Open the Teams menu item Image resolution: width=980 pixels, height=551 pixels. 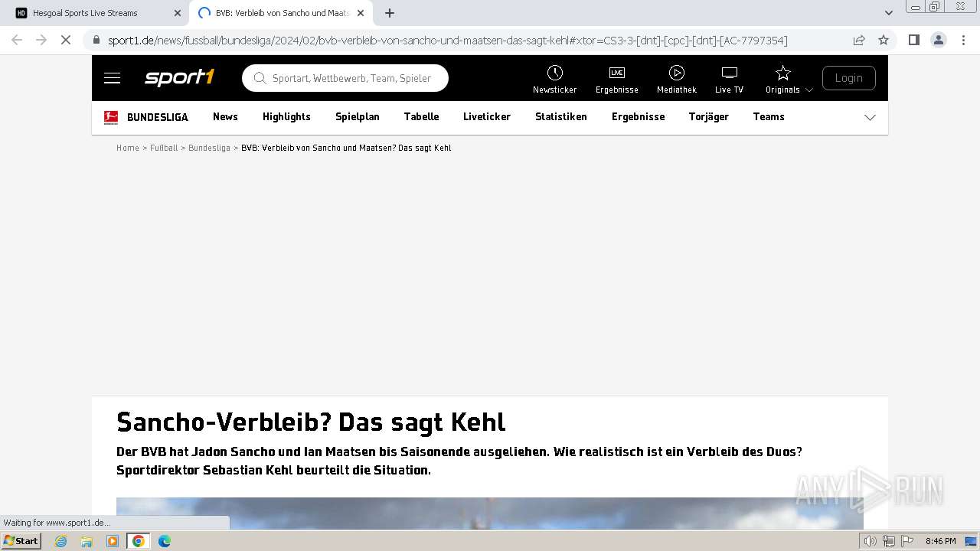pos(769,117)
